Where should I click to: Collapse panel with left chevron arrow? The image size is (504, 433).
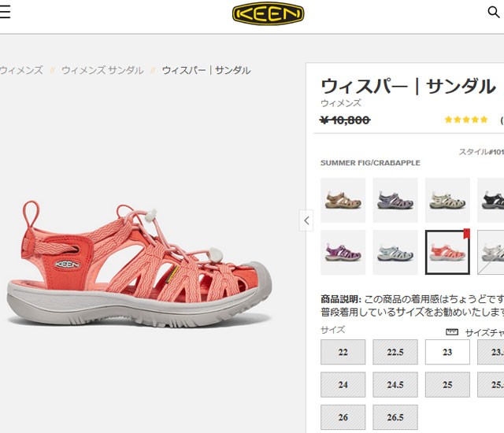(x=306, y=220)
